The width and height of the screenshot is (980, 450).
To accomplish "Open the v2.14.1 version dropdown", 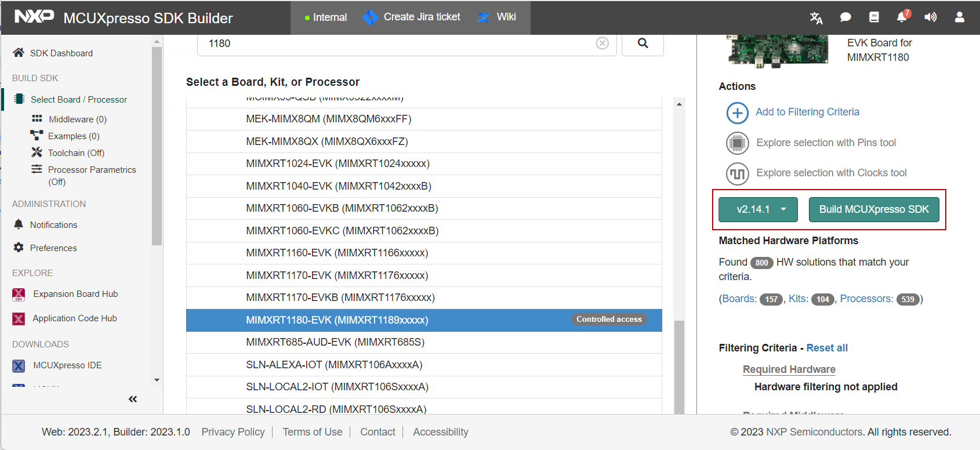I will coord(758,209).
